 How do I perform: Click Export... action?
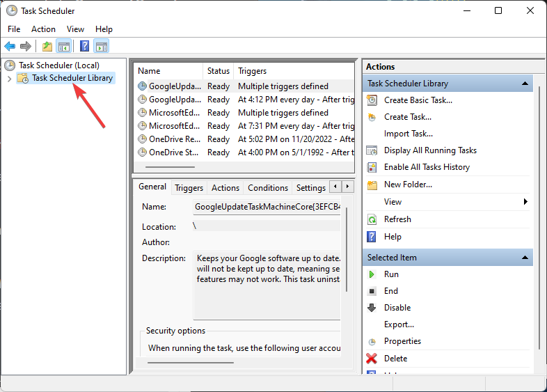click(x=399, y=324)
